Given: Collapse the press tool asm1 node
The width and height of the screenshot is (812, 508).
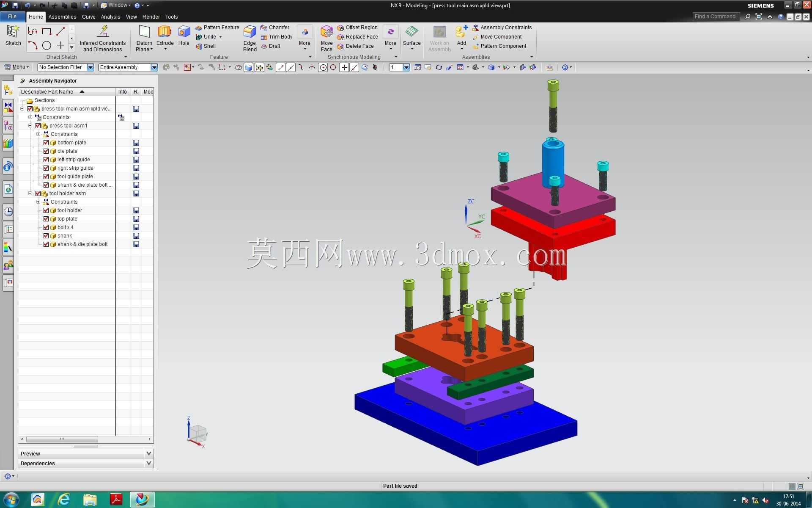Looking at the screenshot, I should point(30,126).
